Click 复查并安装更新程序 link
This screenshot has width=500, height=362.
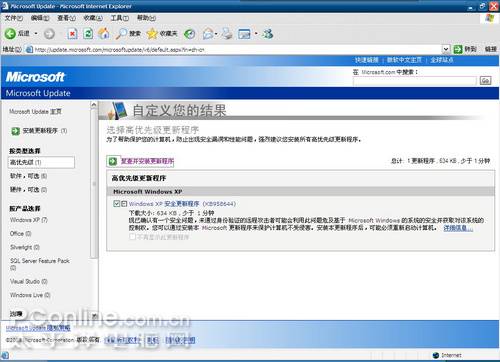[147, 161]
